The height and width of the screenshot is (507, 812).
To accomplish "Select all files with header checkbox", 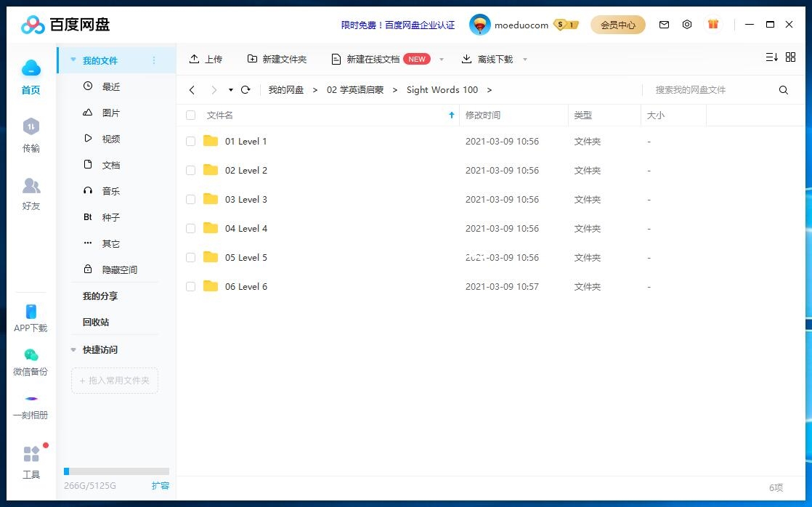I will (190, 115).
